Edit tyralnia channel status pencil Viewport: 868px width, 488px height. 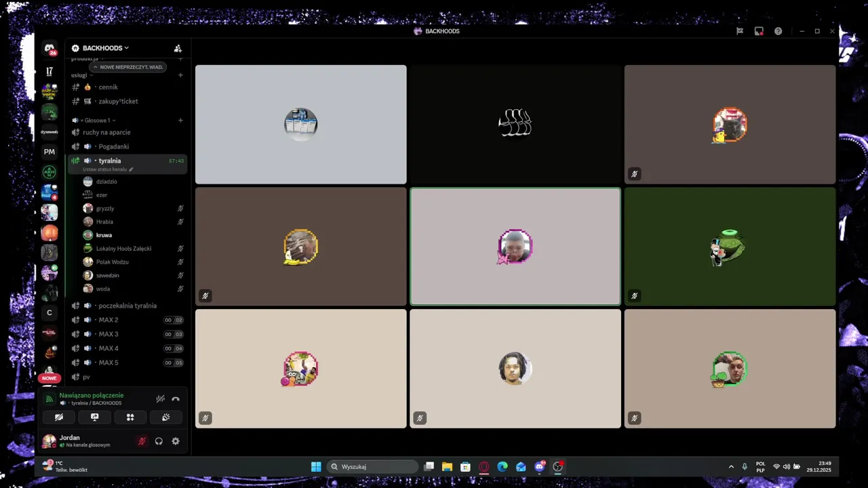(131, 169)
